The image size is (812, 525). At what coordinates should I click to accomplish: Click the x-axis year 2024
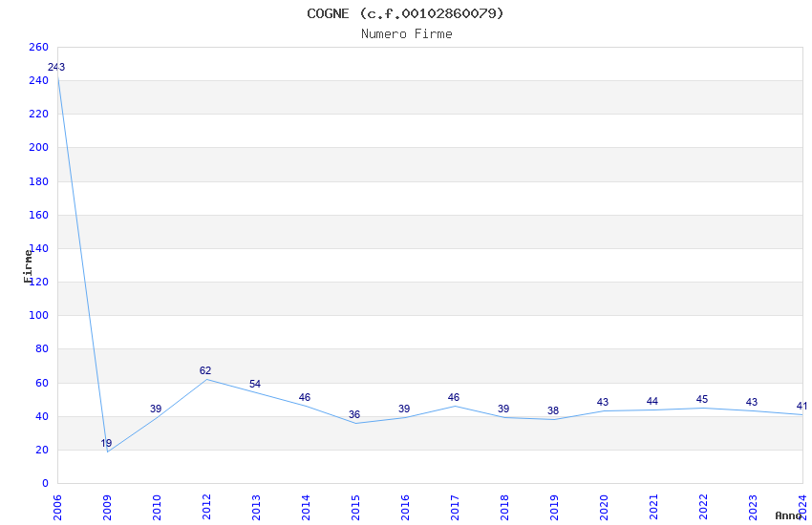(802, 508)
